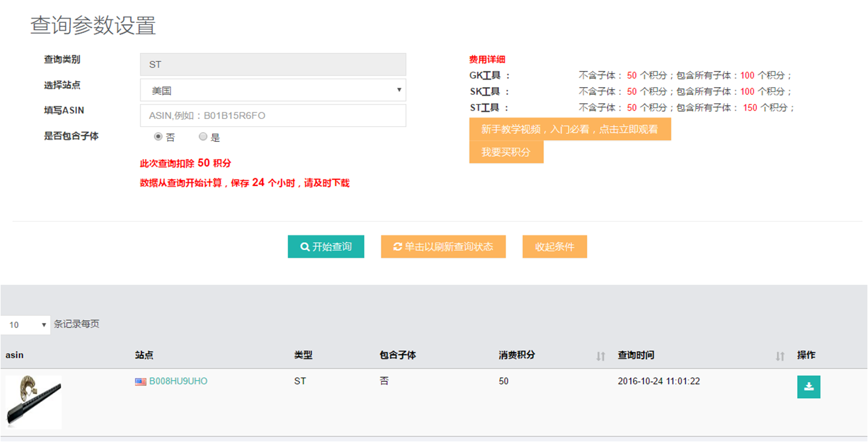This screenshot has width=868, height=442.
Task: Open the 新手教学视频 tutorial button
Action: (x=569, y=129)
